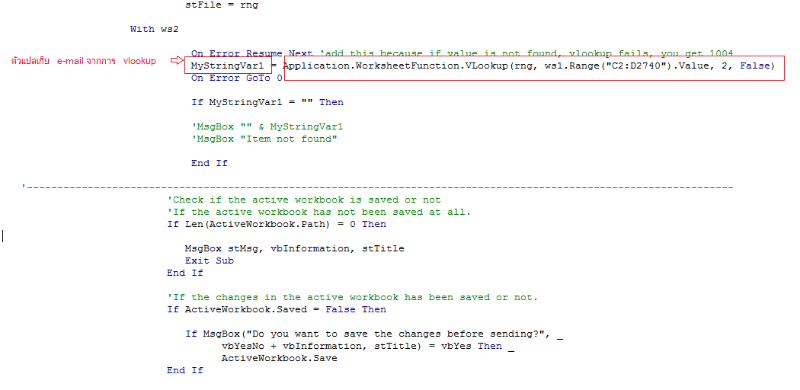Click the comment "Check if the active workbook is saved"
The width and height of the screenshot is (800, 390).
304,200
